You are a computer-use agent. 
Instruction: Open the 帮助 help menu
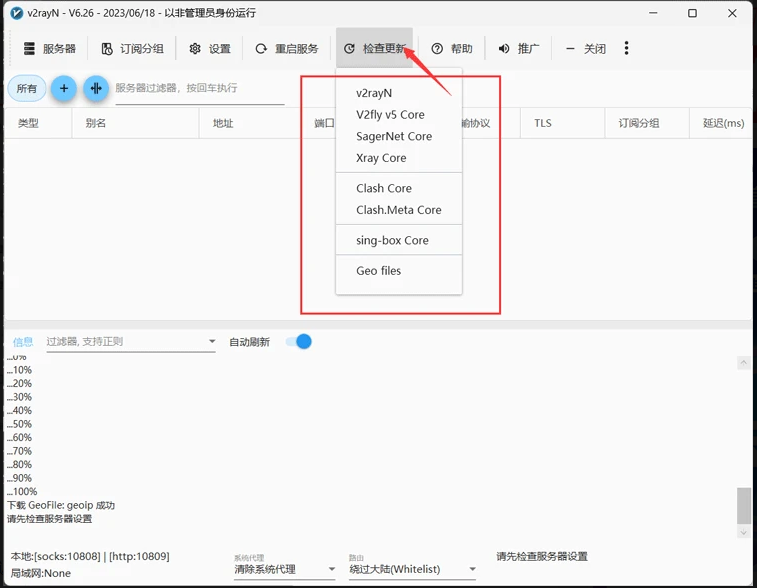tap(452, 49)
